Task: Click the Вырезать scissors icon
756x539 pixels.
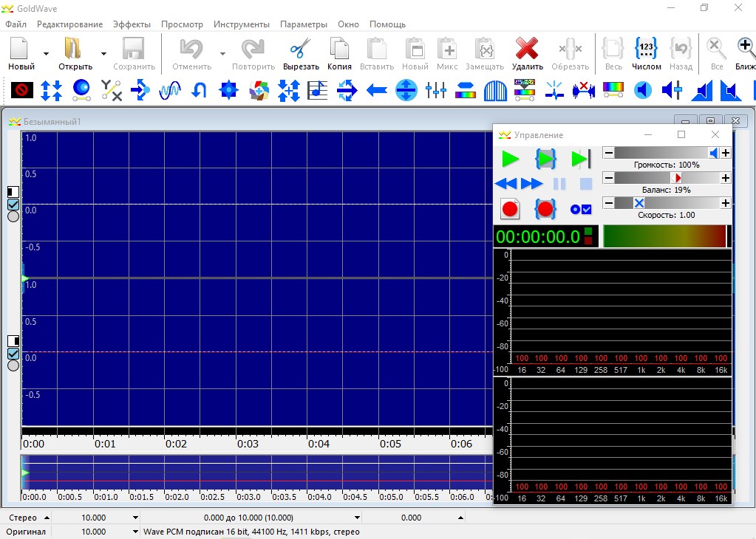Action: coord(300,50)
